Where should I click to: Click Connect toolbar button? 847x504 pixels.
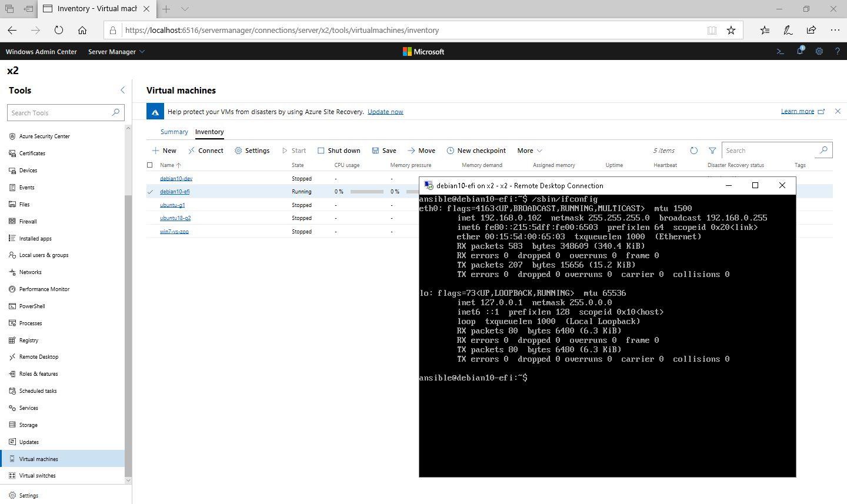point(205,151)
